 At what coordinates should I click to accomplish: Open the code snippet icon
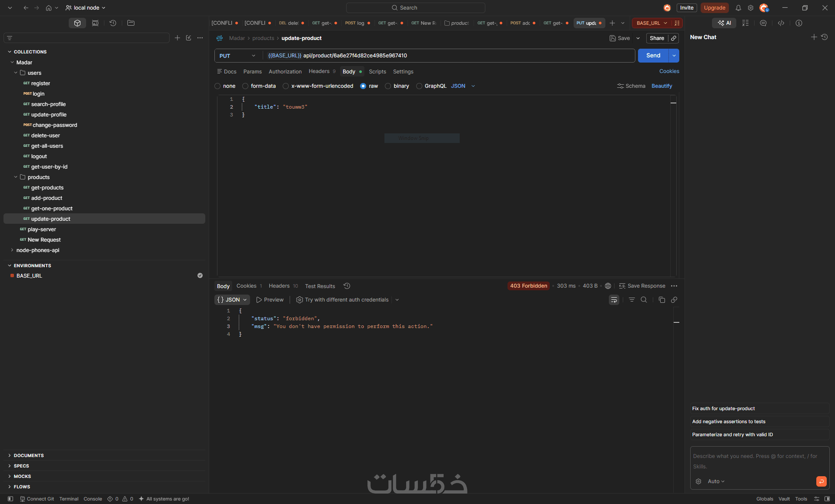781,23
